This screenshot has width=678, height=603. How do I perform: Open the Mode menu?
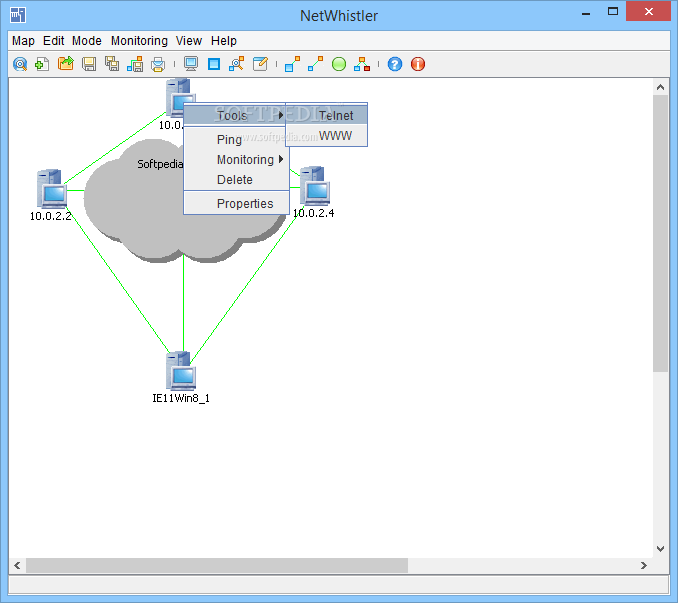87,41
